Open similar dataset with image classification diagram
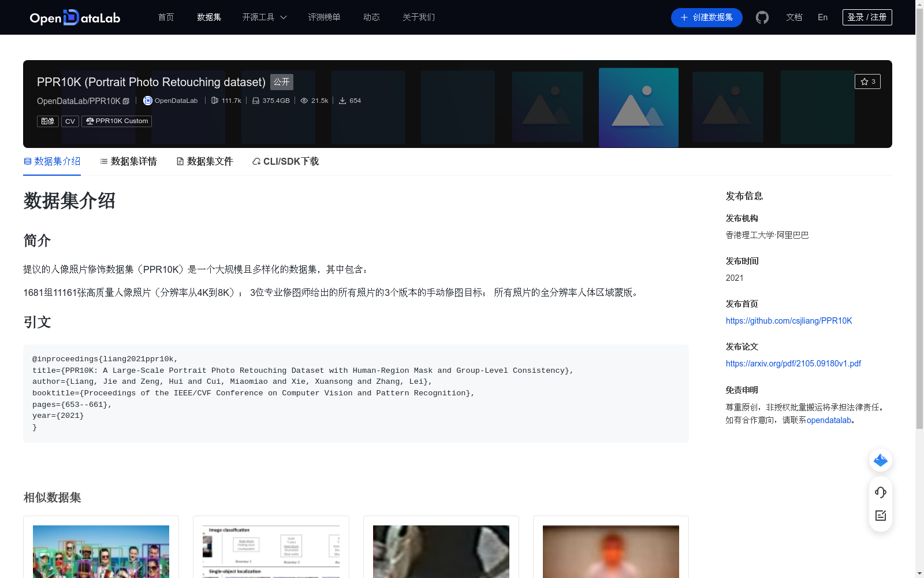The height and width of the screenshot is (578, 924). pos(271,551)
